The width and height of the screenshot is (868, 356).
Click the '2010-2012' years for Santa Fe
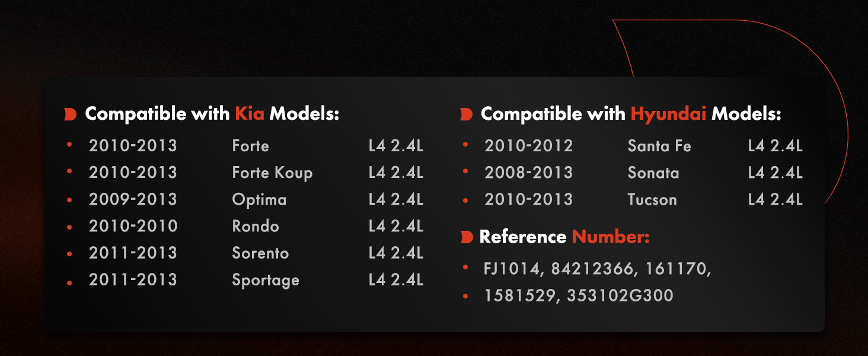[x=529, y=146]
